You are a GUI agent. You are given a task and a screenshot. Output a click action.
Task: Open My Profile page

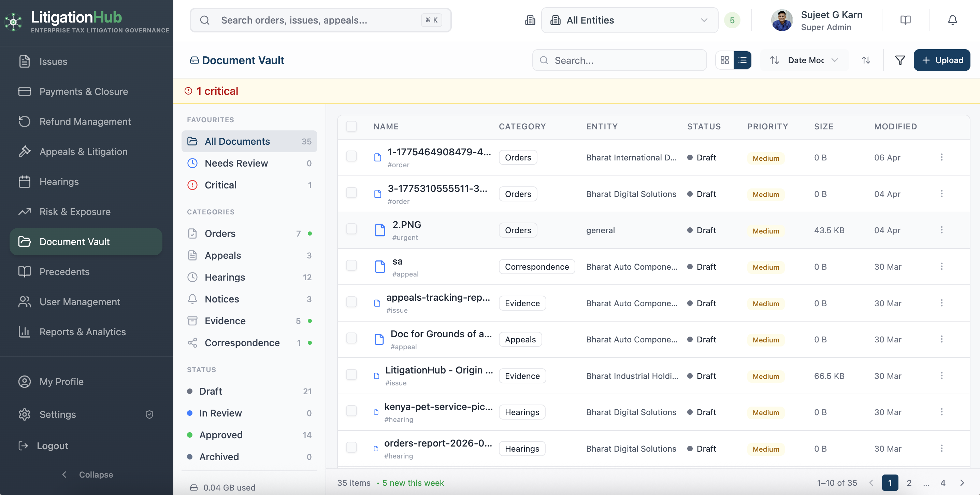tap(86, 382)
